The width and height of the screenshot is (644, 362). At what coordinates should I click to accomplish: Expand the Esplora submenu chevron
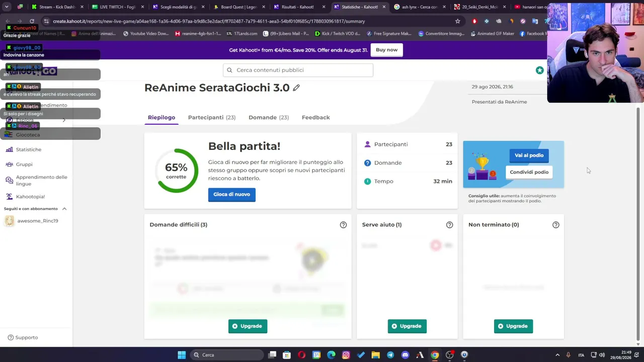[x=64, y=120]
